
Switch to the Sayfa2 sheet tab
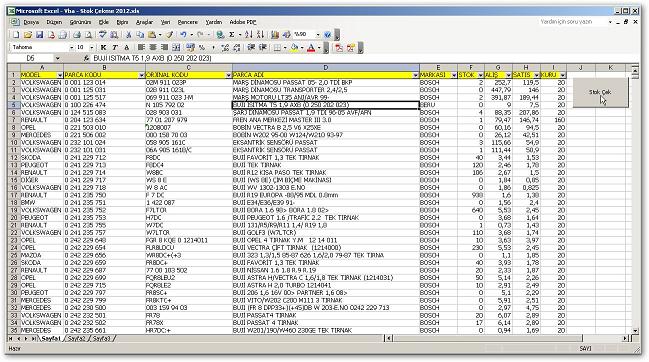click(76, 338)
